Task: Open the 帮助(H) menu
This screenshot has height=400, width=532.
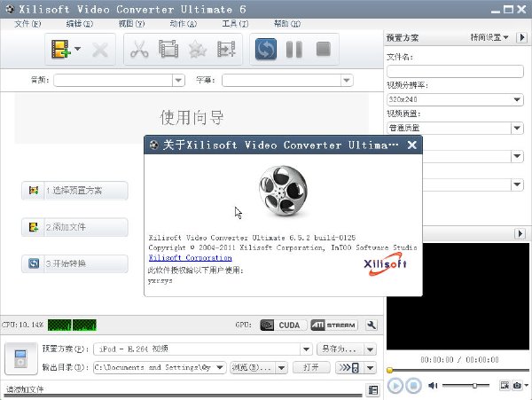Action: coord(287,24)
